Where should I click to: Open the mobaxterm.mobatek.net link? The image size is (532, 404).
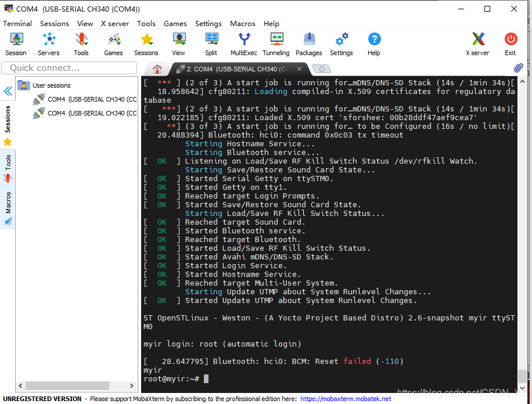(x=346, y=399)
